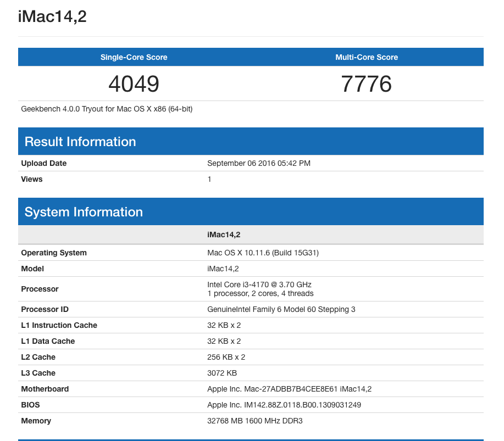Image resolution: width=504 pixels, height=441 pixels.
Task: Select the 1 processor, 2 cores, 4 threads line
Action: point(261,294)
